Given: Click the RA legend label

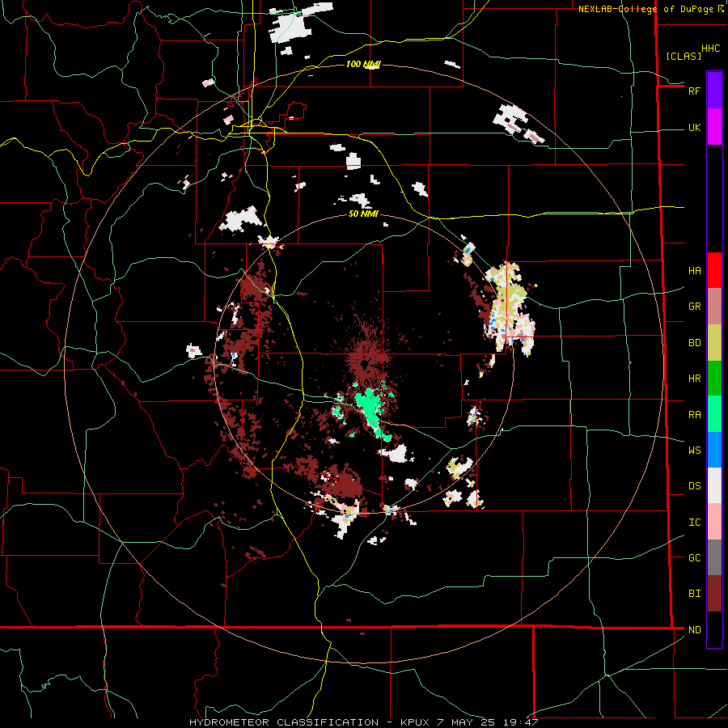Looking at the screenshot, I should pos(694,414).
